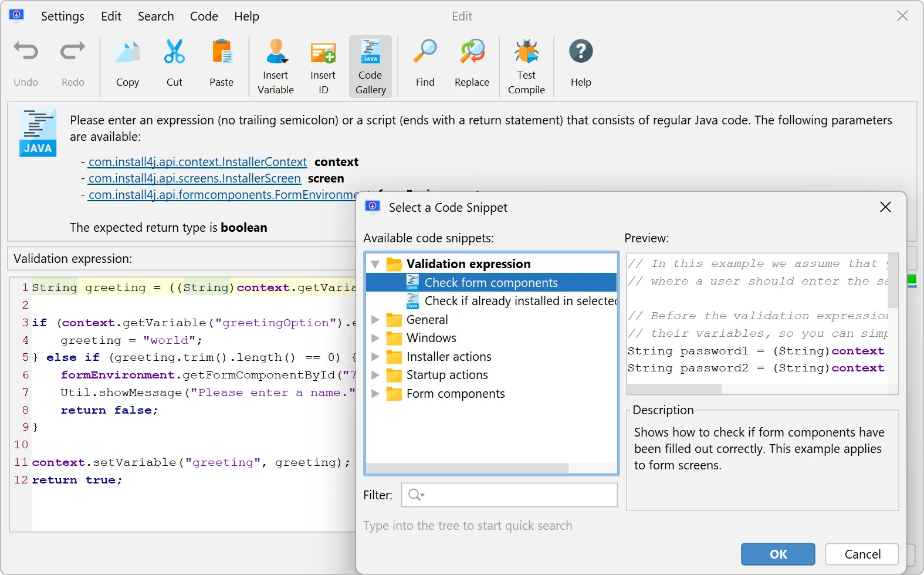Click the snippet tree horizontal scrollbar
The width and height of the screenshot is (924, 575).
coord(467,468)
